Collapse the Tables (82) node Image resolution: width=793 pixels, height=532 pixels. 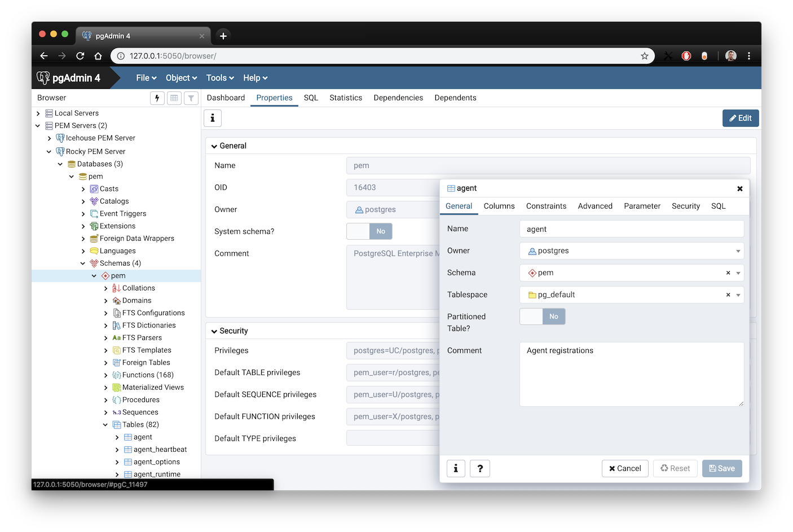point(105,425)
